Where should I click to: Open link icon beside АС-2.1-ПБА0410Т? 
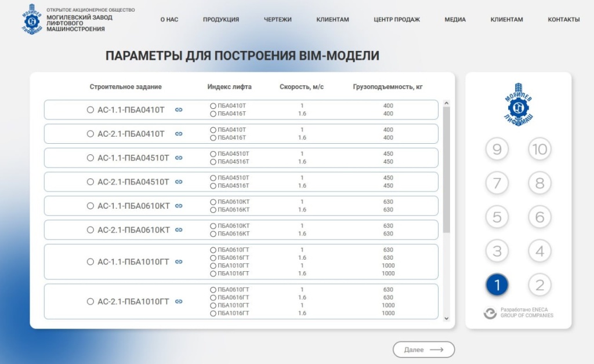point(179,134)
